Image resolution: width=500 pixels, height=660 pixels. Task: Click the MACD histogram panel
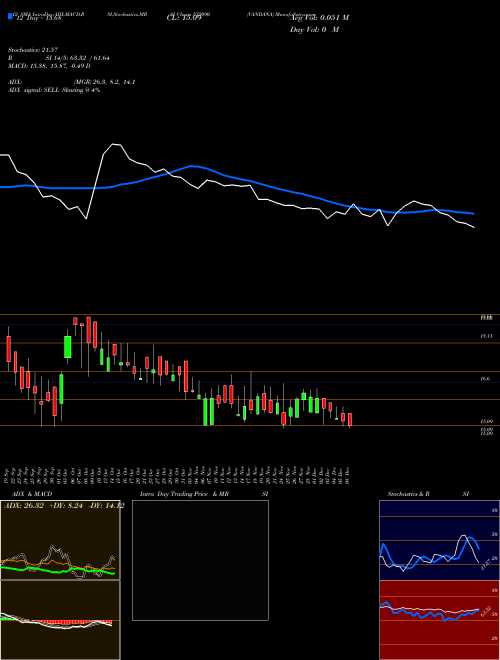[60, 620]
